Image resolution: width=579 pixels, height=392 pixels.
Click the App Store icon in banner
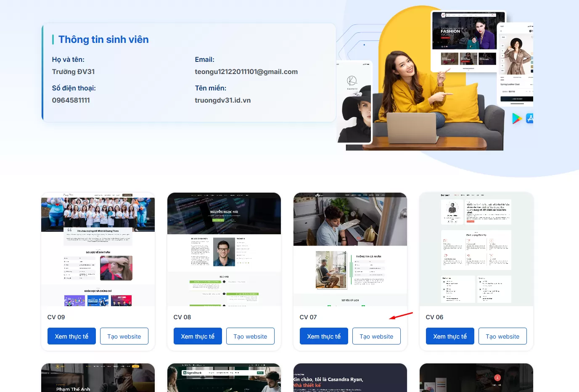[x=530, y=119]
